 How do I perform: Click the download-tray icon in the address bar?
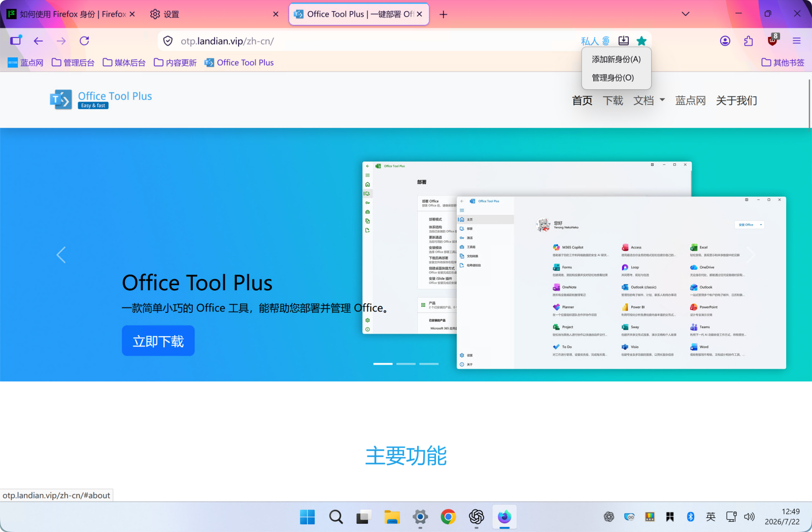pyautogui.click(x=624, y=41)
